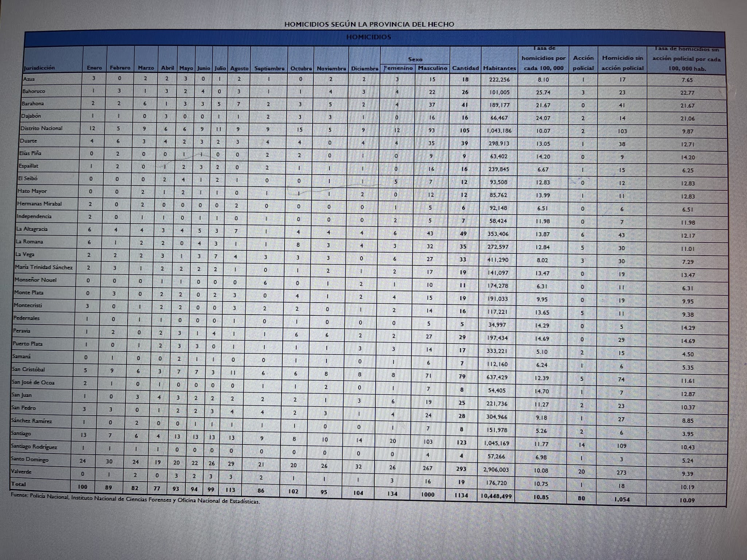Select the Distrito Nacional row label
Image resolution: width=747 pixels, height=560 pixels.
click(41, 128)
